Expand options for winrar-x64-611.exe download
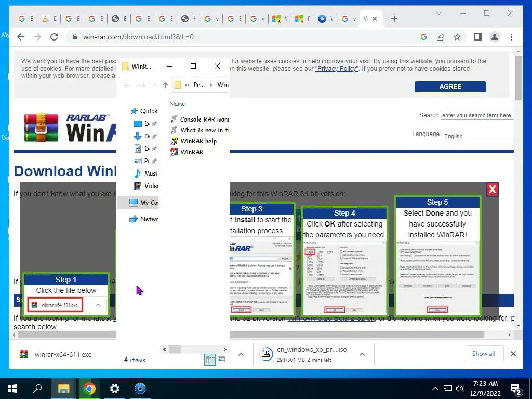 pos(241,354)
